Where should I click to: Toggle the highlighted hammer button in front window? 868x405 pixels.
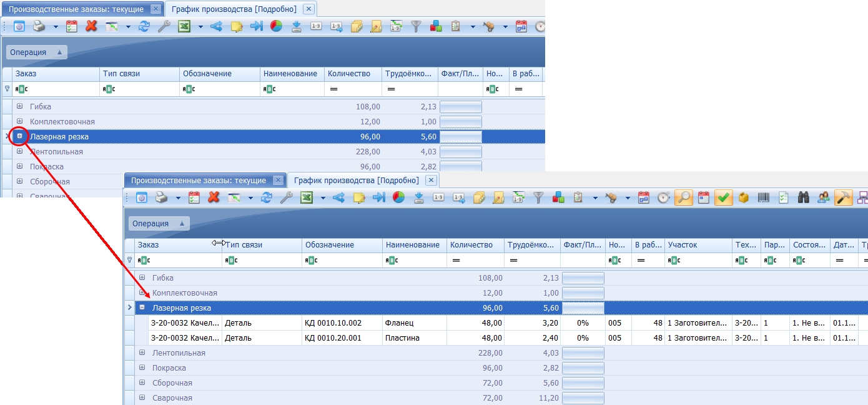tap(843, 197)
